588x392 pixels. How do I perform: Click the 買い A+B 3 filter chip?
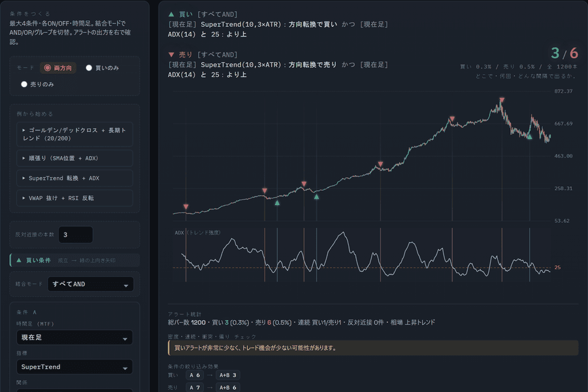228,375
